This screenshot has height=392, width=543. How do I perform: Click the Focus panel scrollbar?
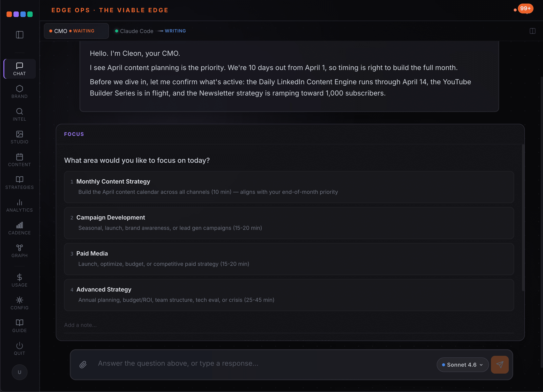click(x=523, y=217)
